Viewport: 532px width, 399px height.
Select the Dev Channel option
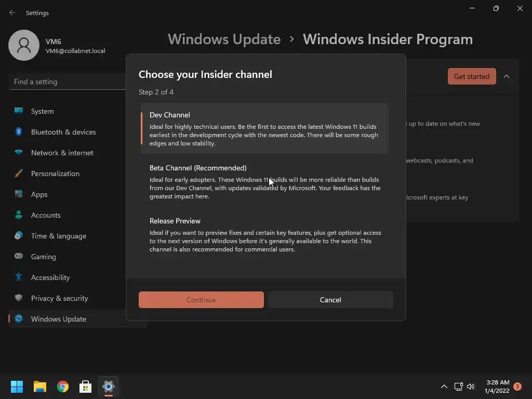264,129
